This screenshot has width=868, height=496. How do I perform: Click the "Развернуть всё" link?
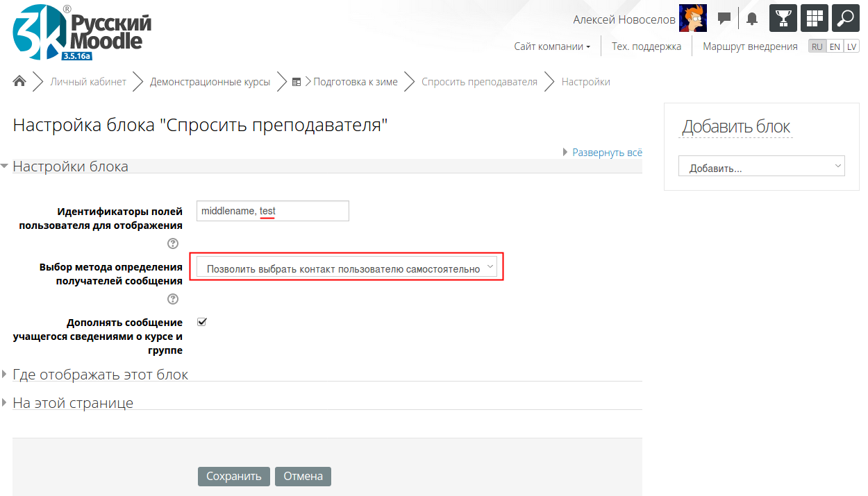[606, 152]
